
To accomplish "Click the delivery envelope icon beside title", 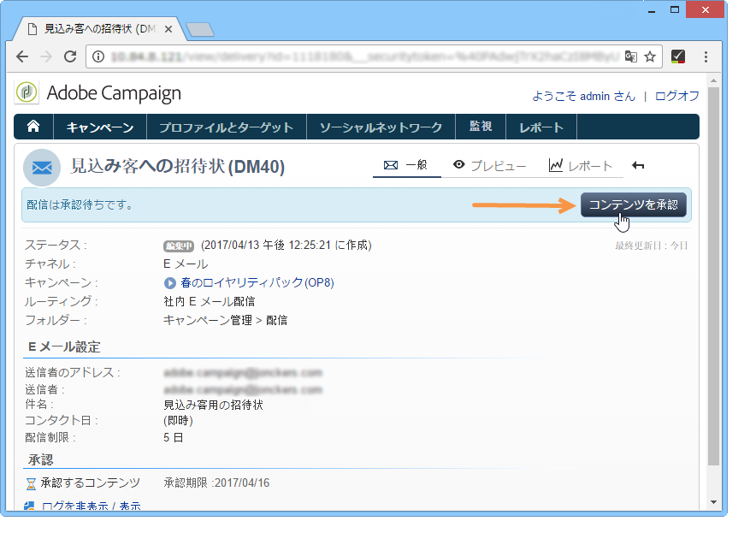I will [x=42, y=168].
